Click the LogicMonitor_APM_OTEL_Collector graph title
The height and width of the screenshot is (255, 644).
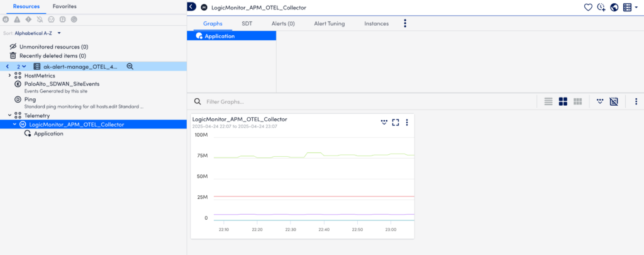coord(240,119)
